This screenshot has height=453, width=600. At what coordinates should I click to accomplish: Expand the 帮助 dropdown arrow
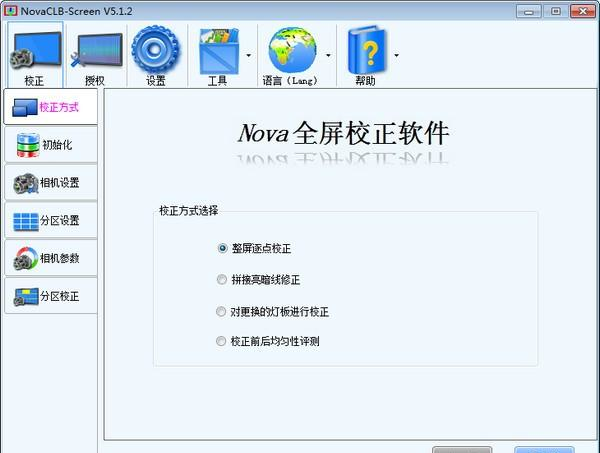tap(396, 55)
